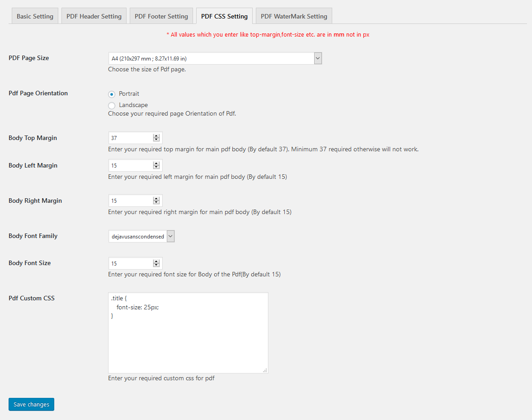Screen dimensions: 532x420
Task: Switch to the Basic Setting tab
Action: 35,16
